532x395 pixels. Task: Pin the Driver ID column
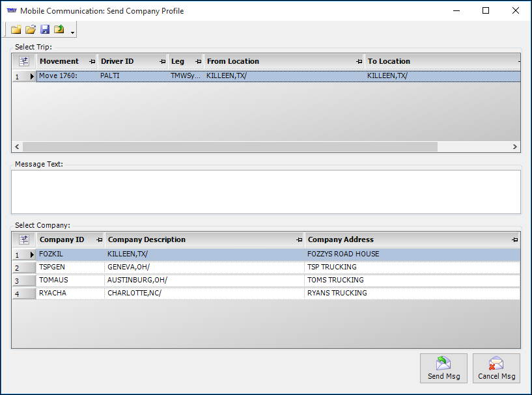pyautogui.click(x=163, y=62)
